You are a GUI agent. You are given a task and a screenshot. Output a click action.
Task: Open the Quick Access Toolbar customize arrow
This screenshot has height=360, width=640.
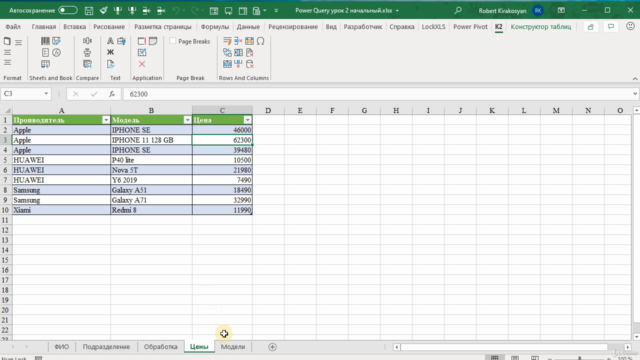tap(276, 11)
